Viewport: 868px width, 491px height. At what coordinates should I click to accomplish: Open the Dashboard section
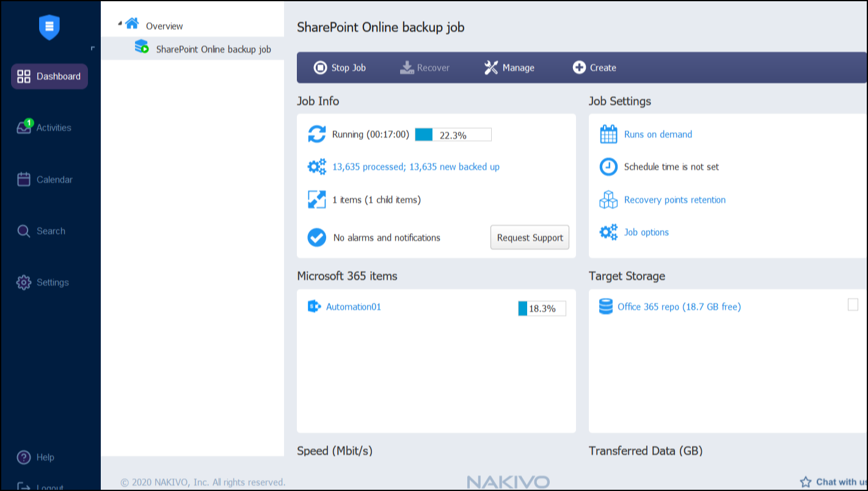click(49, 76)
